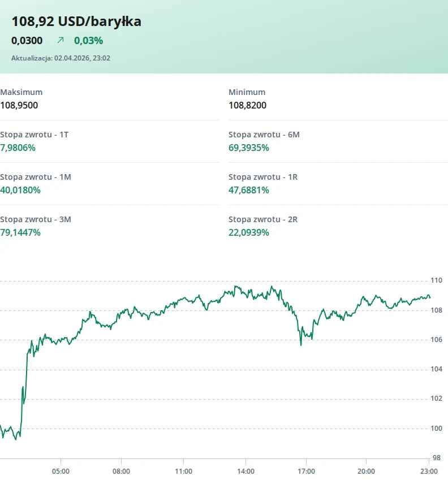Click the Maksimum label
This screenshot has width=448, height=489.
point(21,92)
